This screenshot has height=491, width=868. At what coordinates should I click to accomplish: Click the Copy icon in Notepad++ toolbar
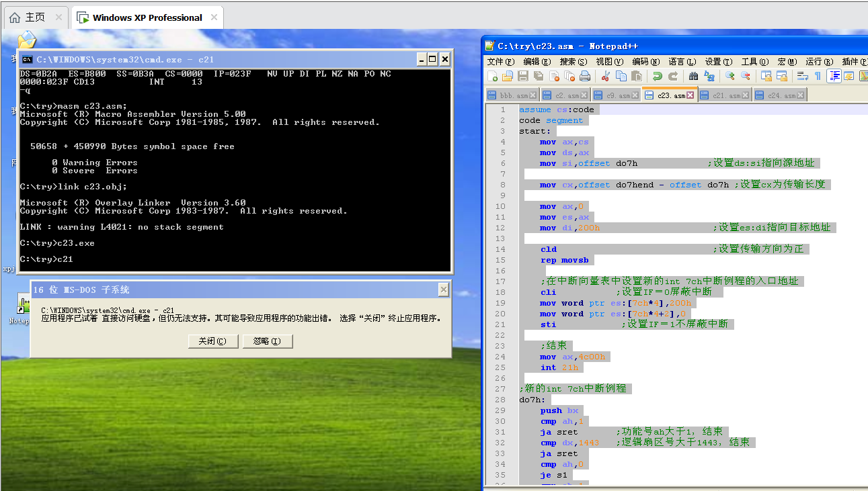(621, 76)
